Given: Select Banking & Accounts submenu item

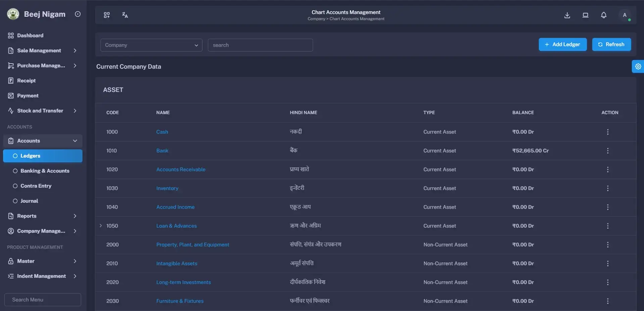Looking at the screenshot, I should click(x=45, y=171).
